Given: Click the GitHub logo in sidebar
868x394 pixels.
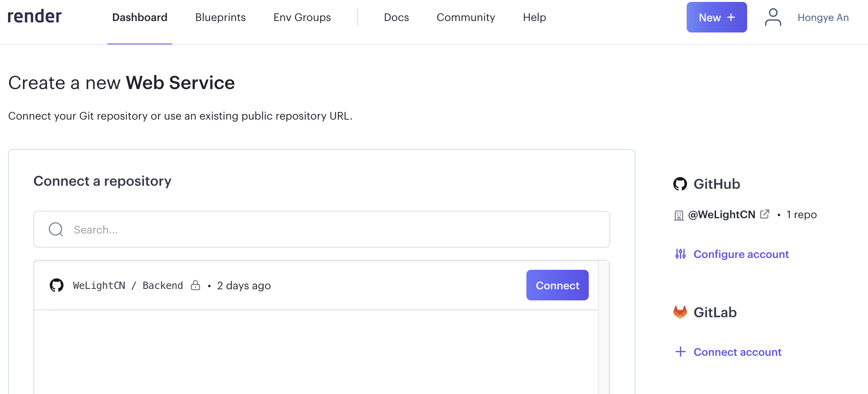Looking at the screenshot, I should pyautogui.click(x=680, y=184).
